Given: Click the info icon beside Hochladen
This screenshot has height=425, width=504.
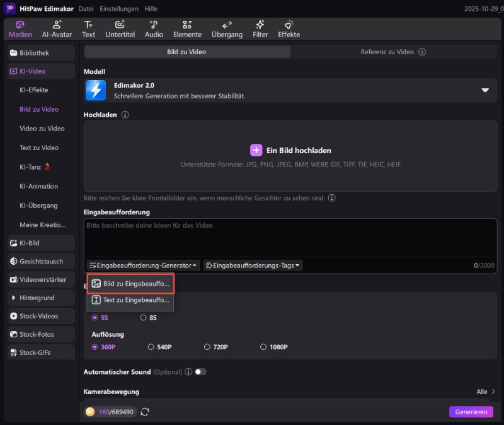Looking at the screenshot, I should coord(125,115).
